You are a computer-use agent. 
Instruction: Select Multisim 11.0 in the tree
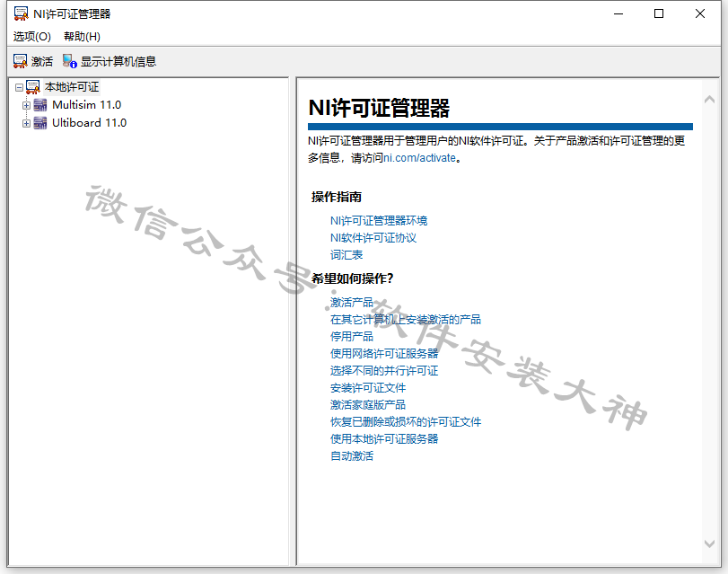click(87, 105)
